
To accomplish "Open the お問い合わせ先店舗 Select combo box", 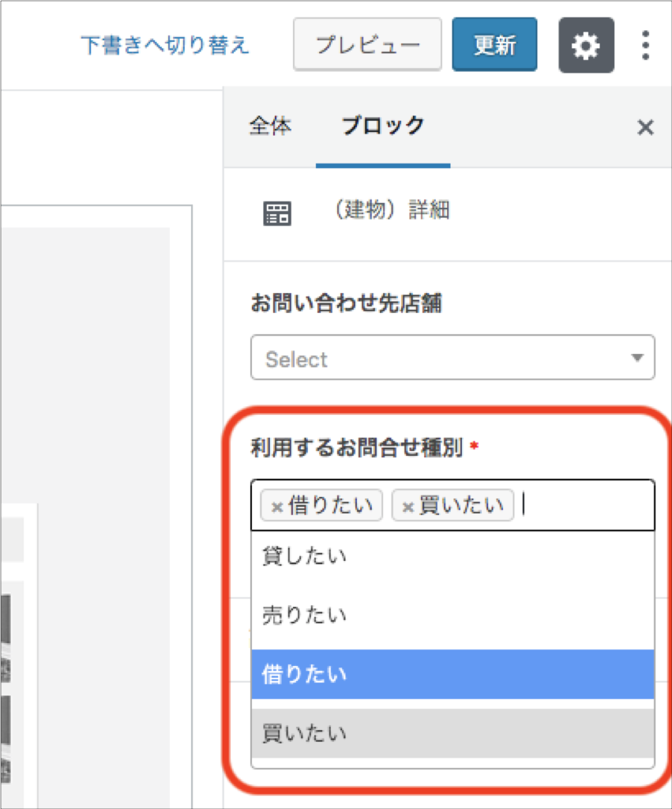I will 442,358.
